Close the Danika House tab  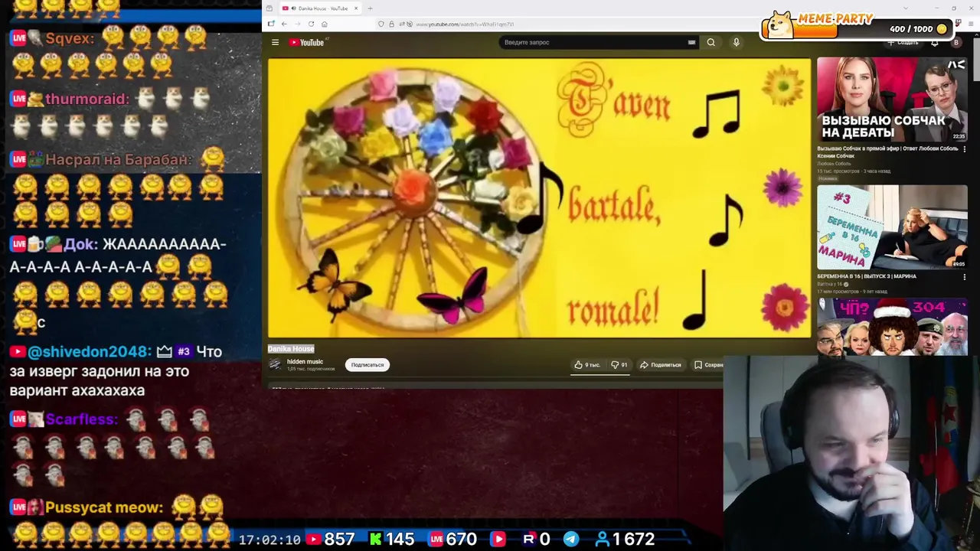point(355,8)
